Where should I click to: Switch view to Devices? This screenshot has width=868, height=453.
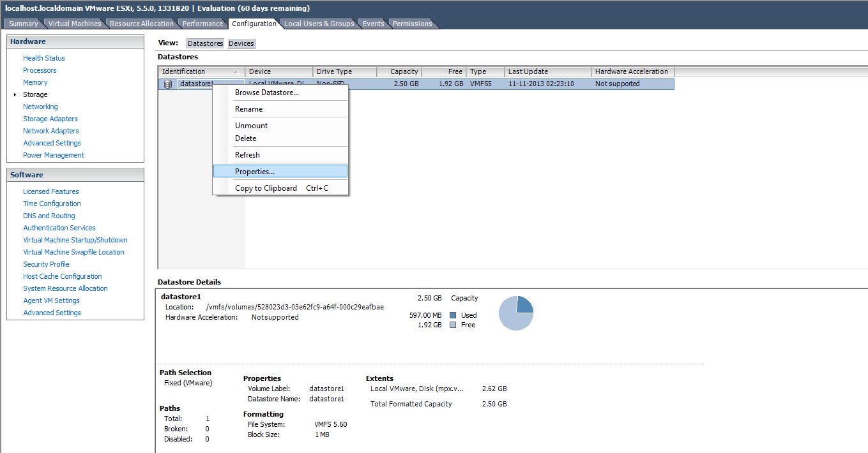coord(241,43)
